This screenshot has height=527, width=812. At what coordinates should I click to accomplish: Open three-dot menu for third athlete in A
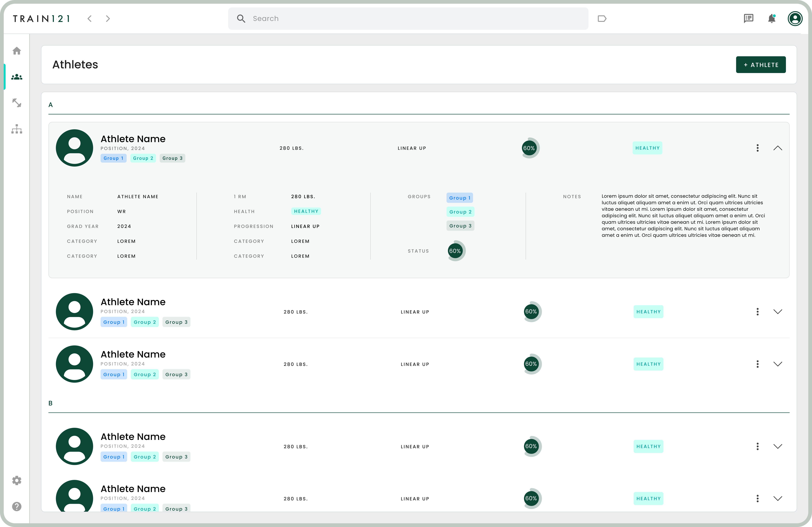tap(757, 364)
